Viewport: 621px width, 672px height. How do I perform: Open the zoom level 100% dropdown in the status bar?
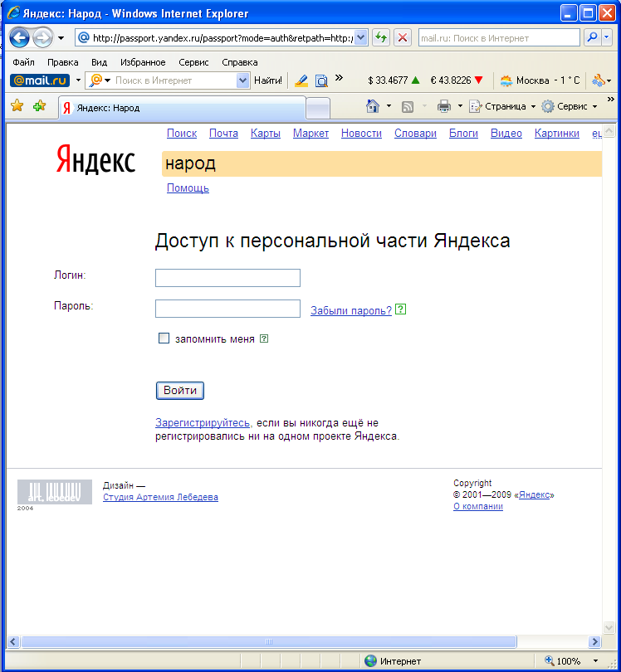coord(596,661)
